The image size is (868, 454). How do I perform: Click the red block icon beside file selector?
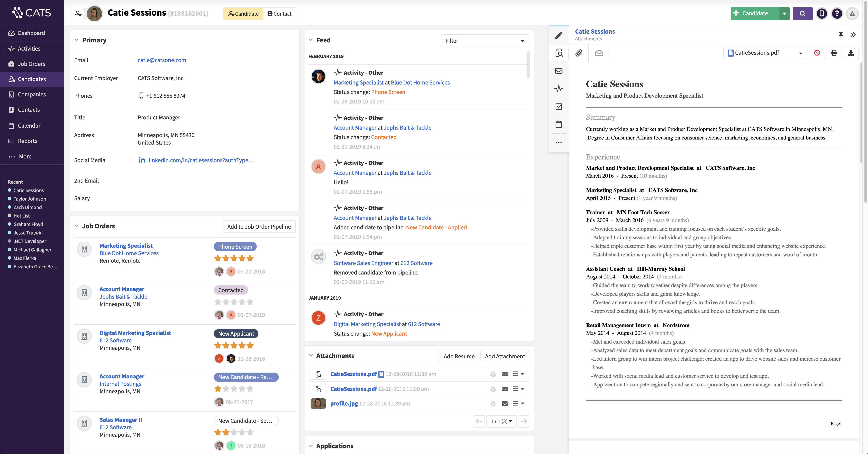(x=817, y=53)
